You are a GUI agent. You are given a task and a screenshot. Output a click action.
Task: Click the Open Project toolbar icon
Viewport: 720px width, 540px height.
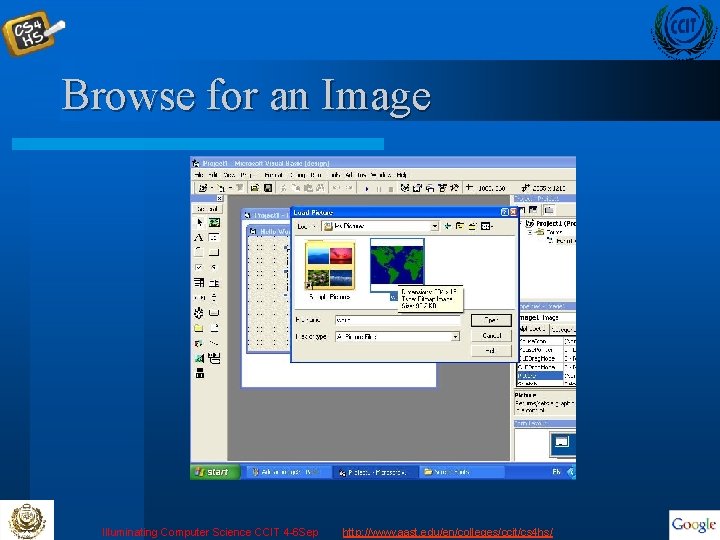(255, 188)
